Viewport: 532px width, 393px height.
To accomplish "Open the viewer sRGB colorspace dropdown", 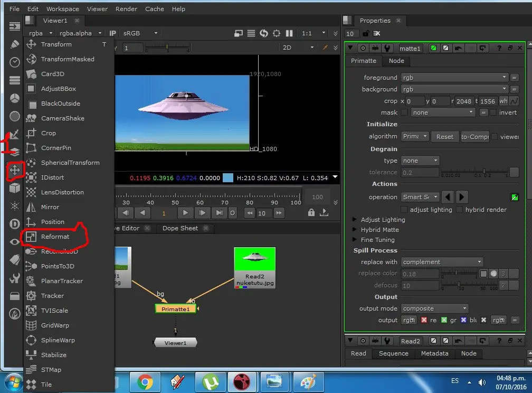I will (140, 33).
